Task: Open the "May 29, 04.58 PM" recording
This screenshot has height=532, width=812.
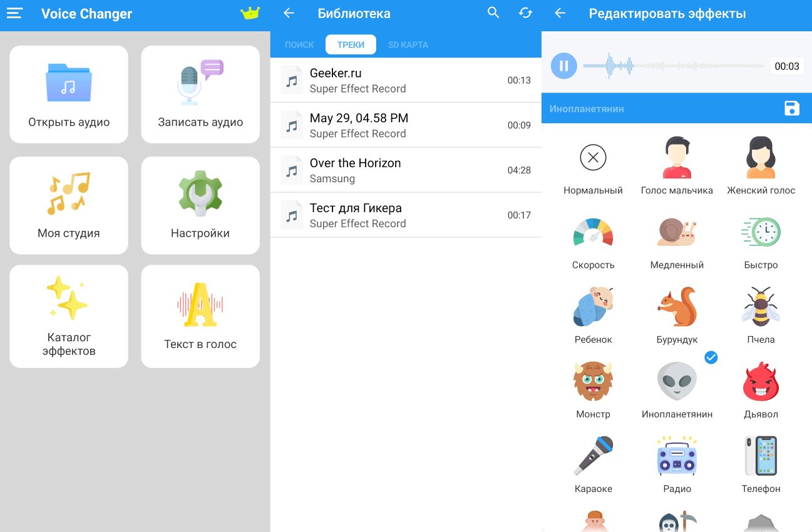Action: (x=406, y=125)
